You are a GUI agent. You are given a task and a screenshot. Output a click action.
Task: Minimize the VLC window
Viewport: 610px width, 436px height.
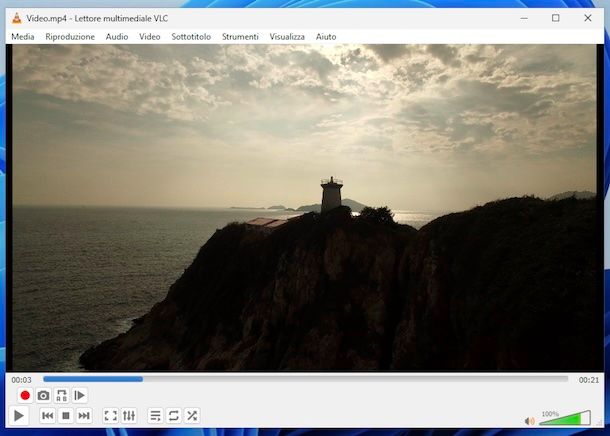click(524, 18)
